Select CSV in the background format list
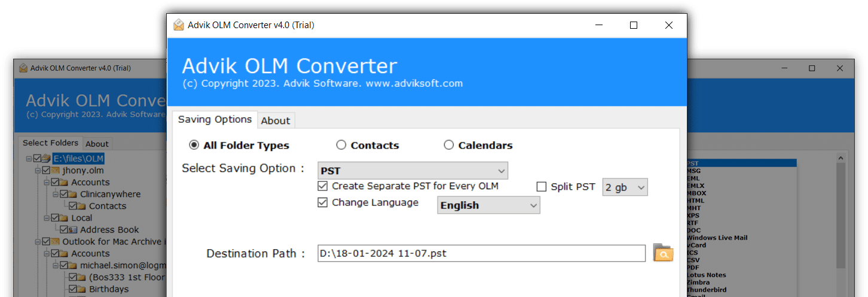The width and height of the screenshot is (868, 297). coord(693,260)
